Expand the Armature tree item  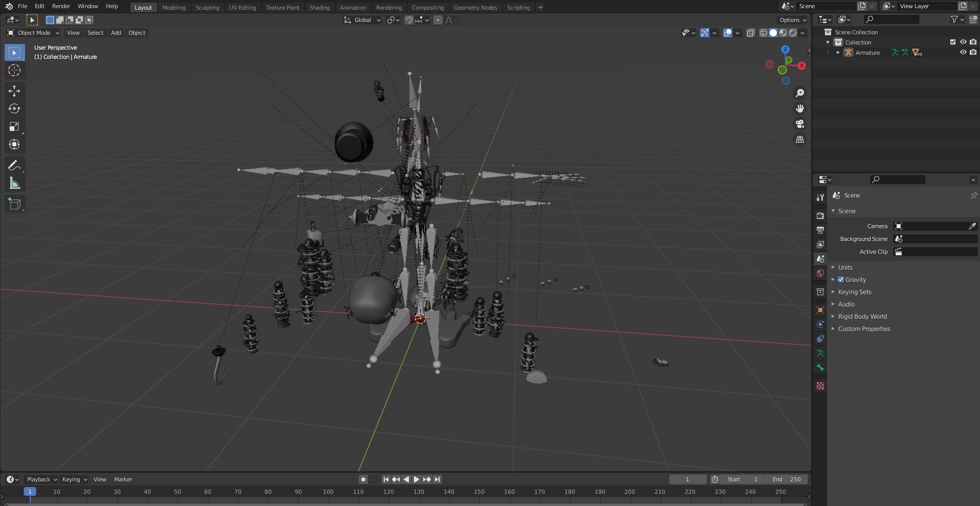coord(838,52)
